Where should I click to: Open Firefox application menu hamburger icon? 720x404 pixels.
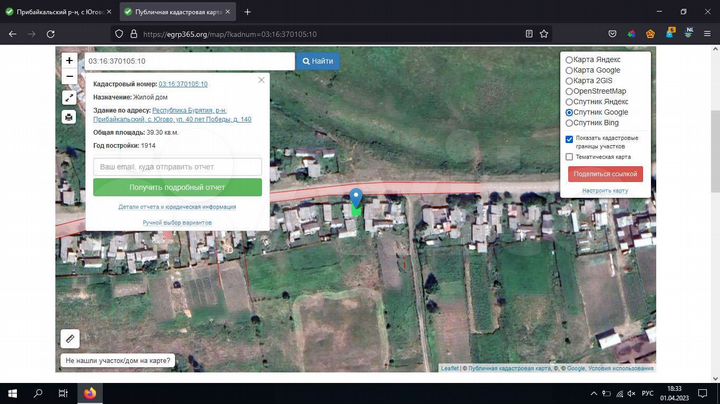tap(707, 34)
